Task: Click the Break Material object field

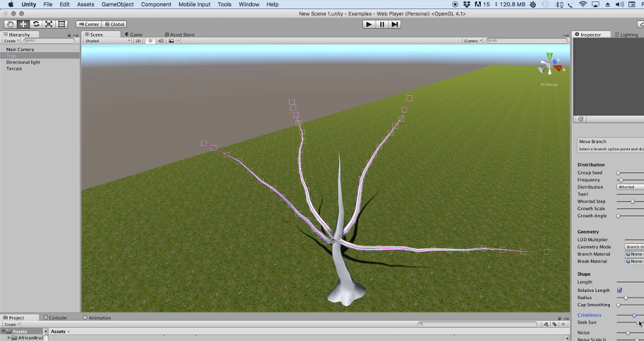Action: coord(634,261)
